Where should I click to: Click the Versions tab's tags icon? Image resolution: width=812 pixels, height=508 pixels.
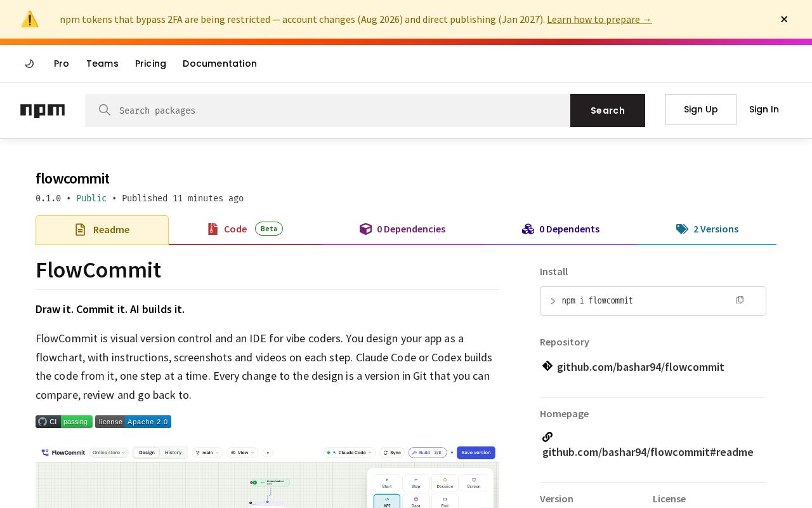point(682,229)
